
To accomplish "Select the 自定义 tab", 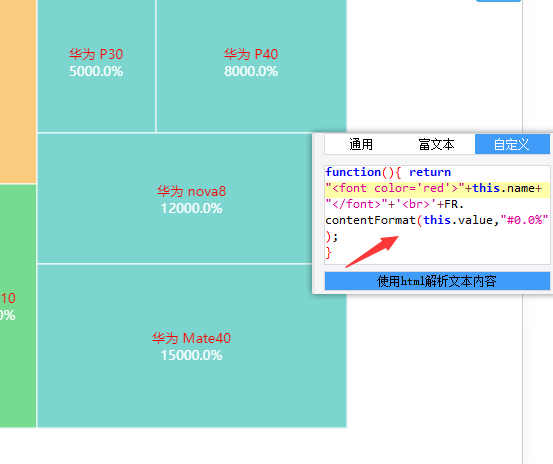I will [x=512, y=144].
